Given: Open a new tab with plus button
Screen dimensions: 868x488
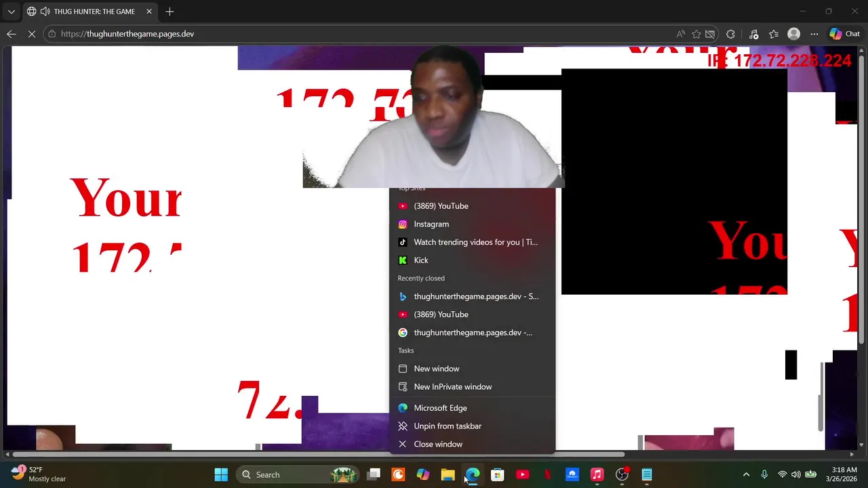Looking at the screenshot, I should tap(170, 12).
